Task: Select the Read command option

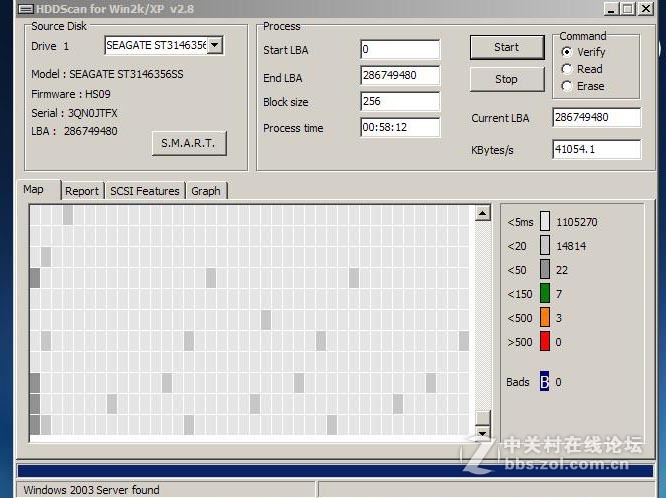Action: click(567, 69)
